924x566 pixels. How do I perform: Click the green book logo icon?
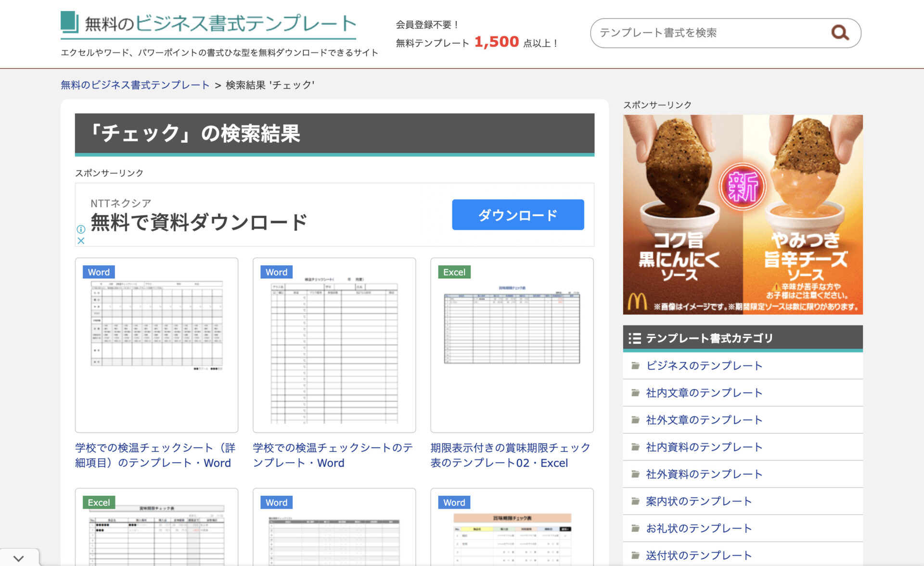point(69,22)
